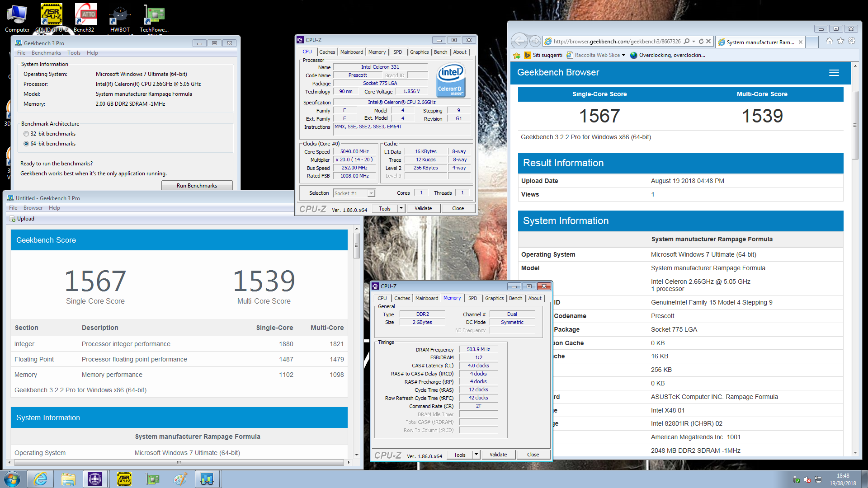This screenshot has height=488, width=868.
Task: Open the Computer desktop icon
Action: (x=17, y=18)
